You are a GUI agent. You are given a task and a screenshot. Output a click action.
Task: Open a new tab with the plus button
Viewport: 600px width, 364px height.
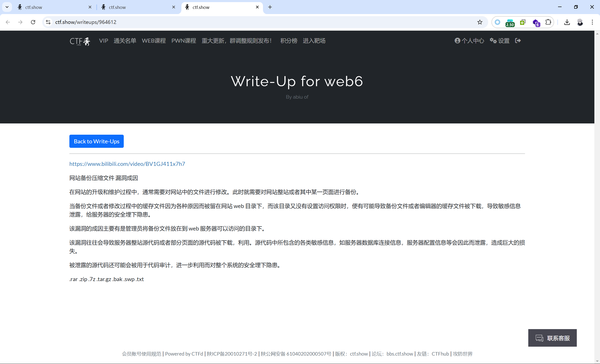point(270,7)
